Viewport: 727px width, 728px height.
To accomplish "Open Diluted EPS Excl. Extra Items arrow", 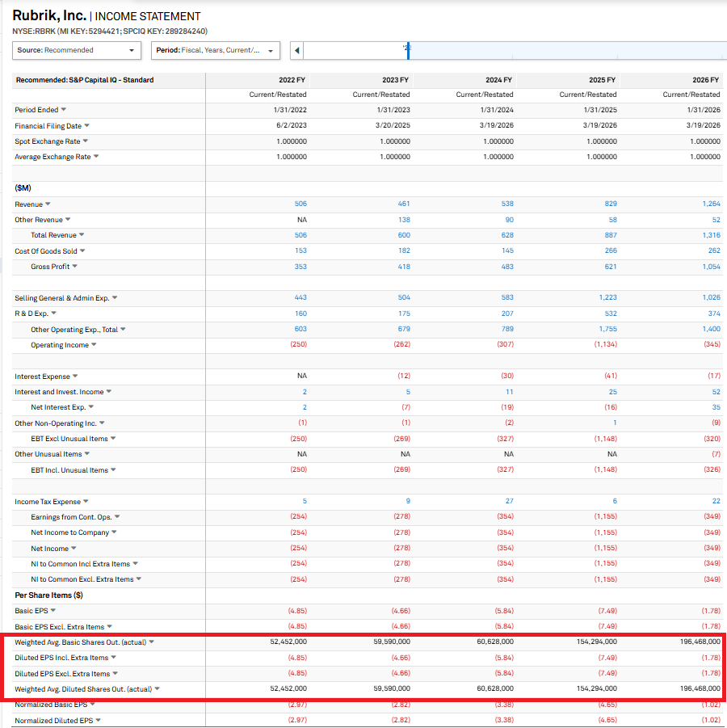I will point(116,673).
